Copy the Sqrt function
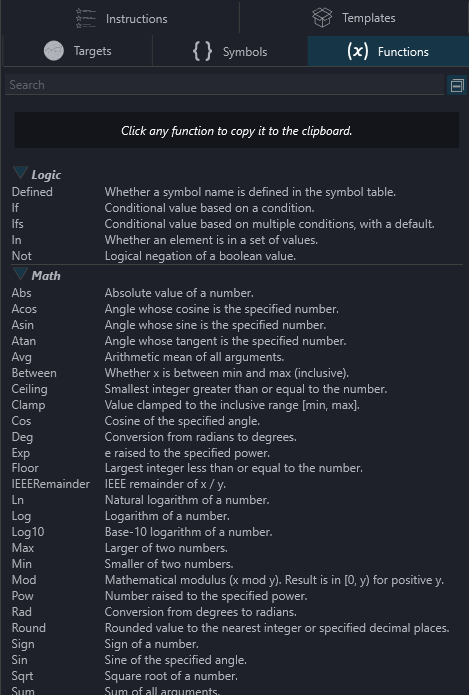This screenshot has width=469, height=695. click(22, 676)
